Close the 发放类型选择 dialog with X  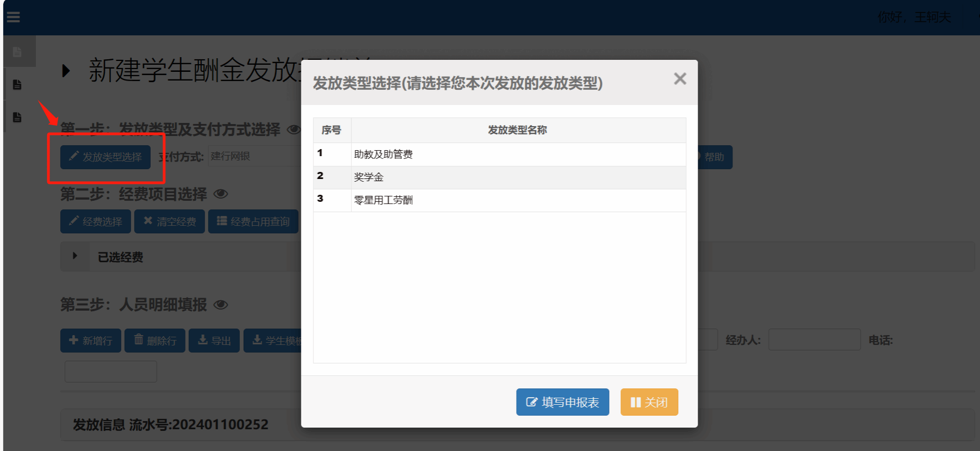[x=680, y=79]
